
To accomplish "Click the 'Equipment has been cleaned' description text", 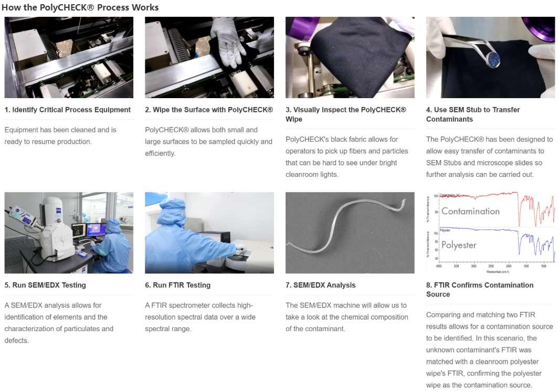I will (x=60, y=135).
